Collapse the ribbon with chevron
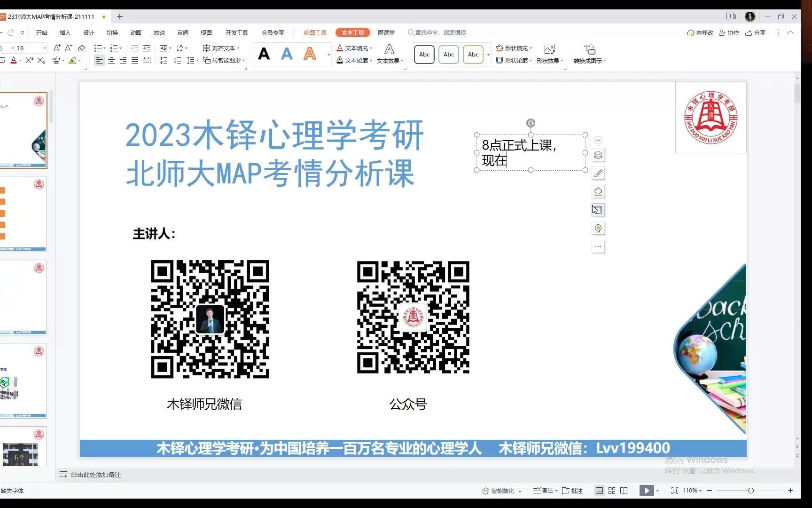Image resolution: width=812 pixels, height=508 pixels. (x=790, y=32)
